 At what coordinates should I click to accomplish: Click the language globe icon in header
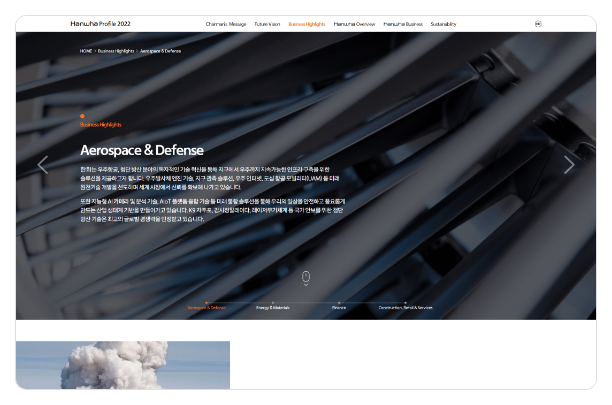click(x=538, y=22)
